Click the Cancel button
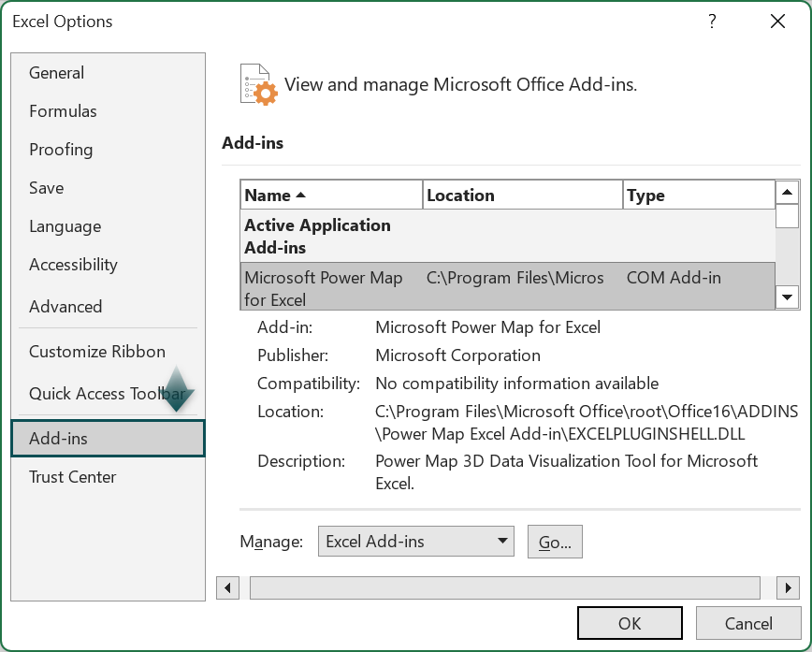This screenshot has width=812, height=652. [x=747, y=623]
